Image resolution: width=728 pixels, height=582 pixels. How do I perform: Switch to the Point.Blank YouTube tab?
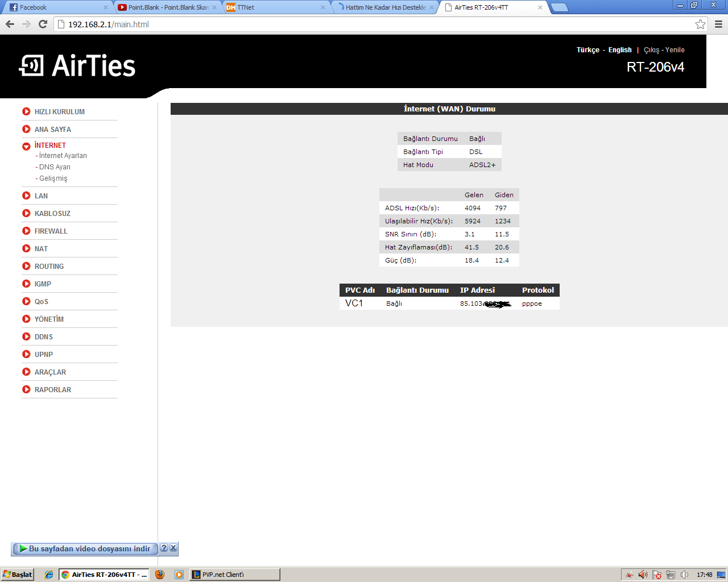coord(167,7)
